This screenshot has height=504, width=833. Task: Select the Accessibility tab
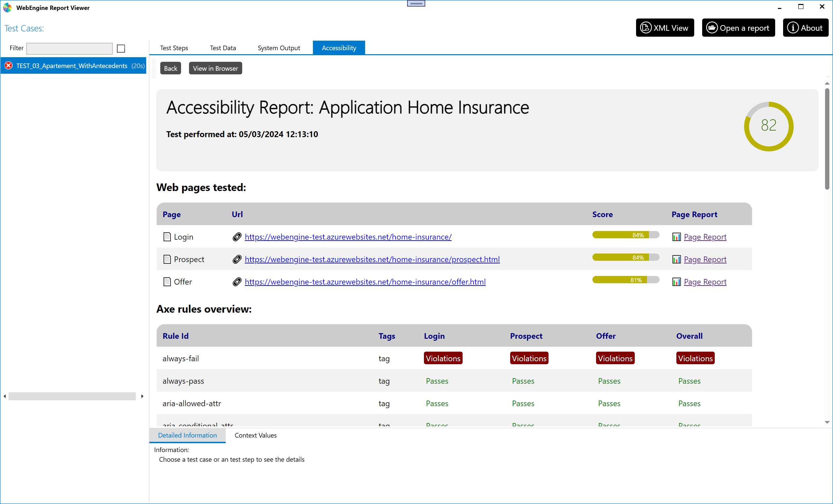339,48
